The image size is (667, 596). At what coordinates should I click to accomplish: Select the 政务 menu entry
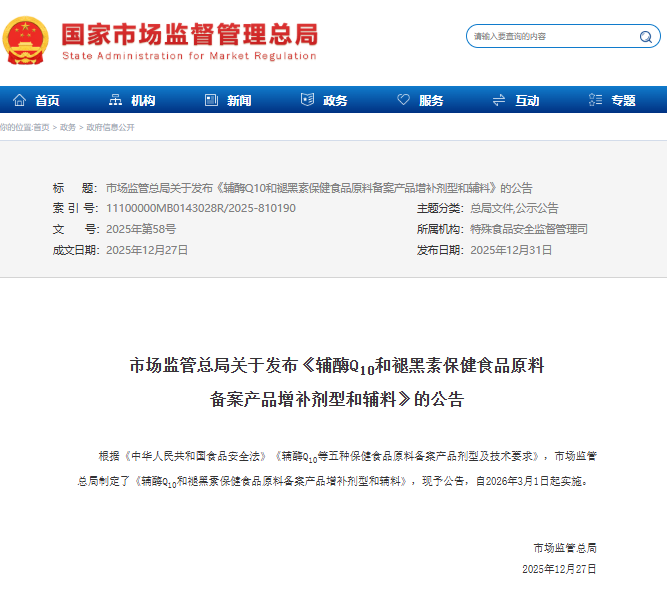[335, 100]
